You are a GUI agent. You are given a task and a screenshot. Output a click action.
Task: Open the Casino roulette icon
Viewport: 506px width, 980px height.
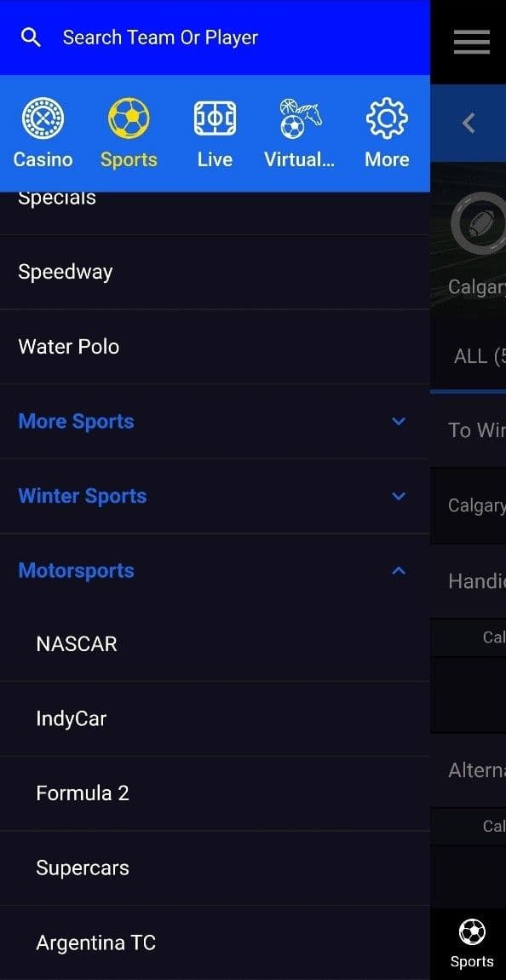tap(43, 118)
